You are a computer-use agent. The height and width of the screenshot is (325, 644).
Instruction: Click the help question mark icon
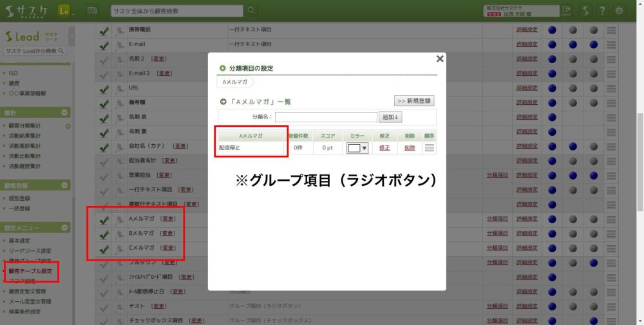click(601, 10)
